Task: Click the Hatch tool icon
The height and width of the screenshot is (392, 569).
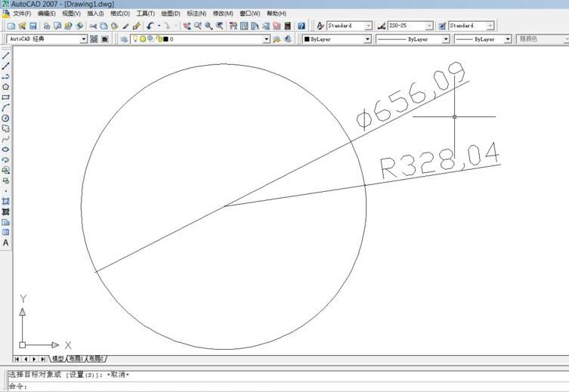Action: [6, 202]
